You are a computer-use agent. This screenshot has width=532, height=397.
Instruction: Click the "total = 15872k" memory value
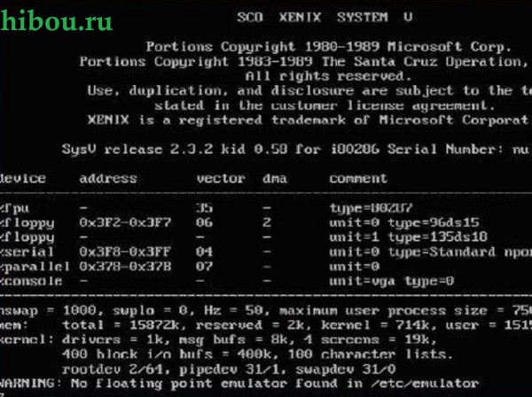[121, 325]
